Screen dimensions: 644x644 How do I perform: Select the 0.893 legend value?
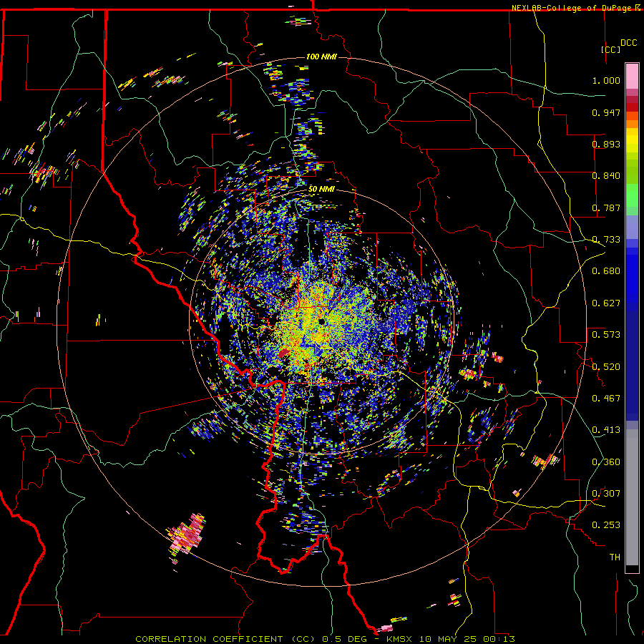click(x=606, y=144)
